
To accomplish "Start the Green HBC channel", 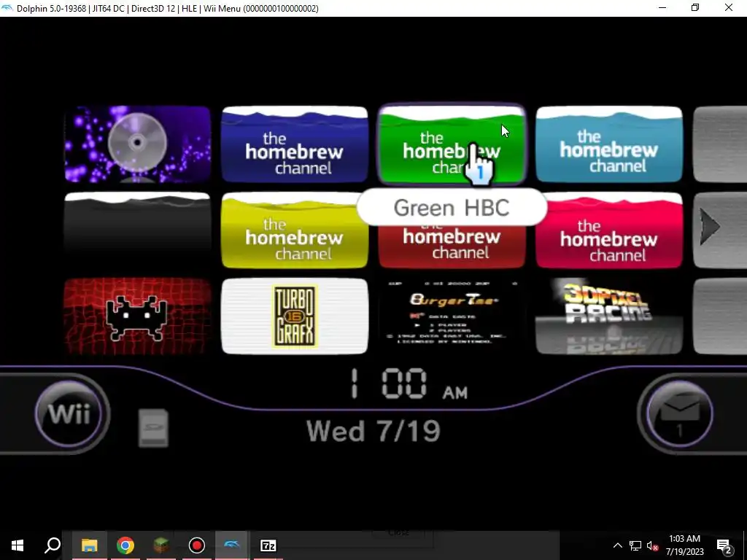I will [452, 144].
